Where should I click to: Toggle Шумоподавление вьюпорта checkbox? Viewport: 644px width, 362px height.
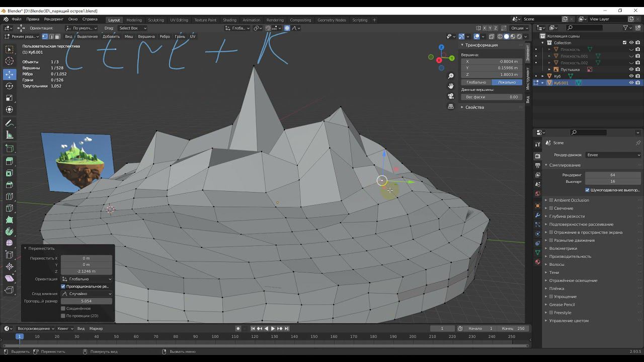click(587, 190)
